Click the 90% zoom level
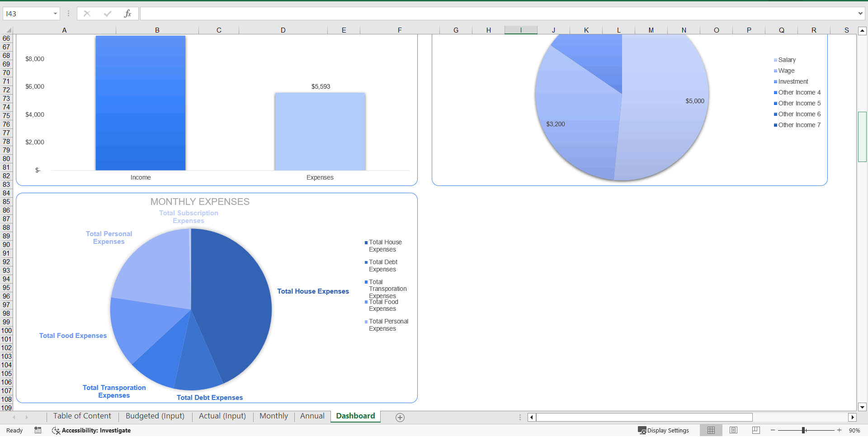 pyautogui.click(x=854, y=431)
